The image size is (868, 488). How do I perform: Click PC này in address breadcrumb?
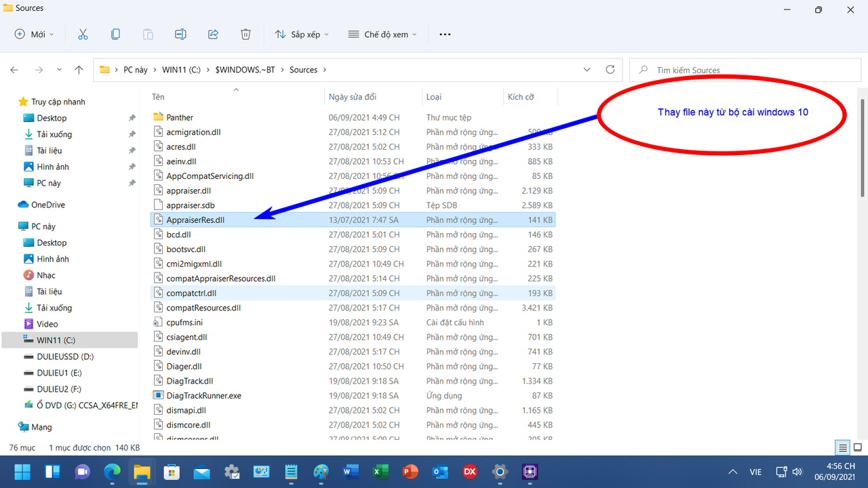[x=136, y=70]
